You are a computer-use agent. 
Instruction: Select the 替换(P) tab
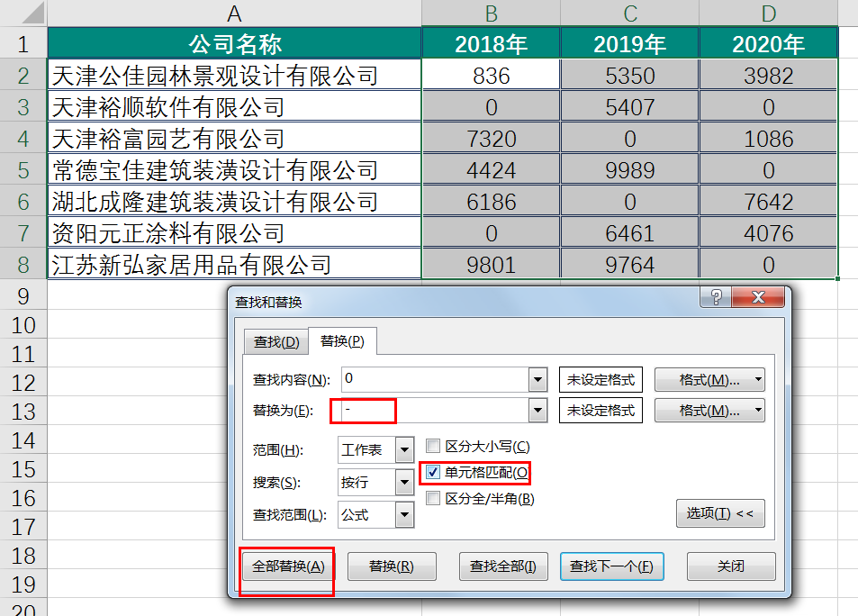(x=342, y=341)
